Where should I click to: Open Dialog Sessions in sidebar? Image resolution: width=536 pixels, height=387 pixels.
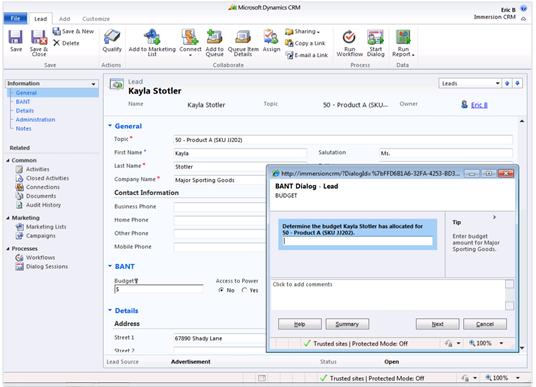42,266
